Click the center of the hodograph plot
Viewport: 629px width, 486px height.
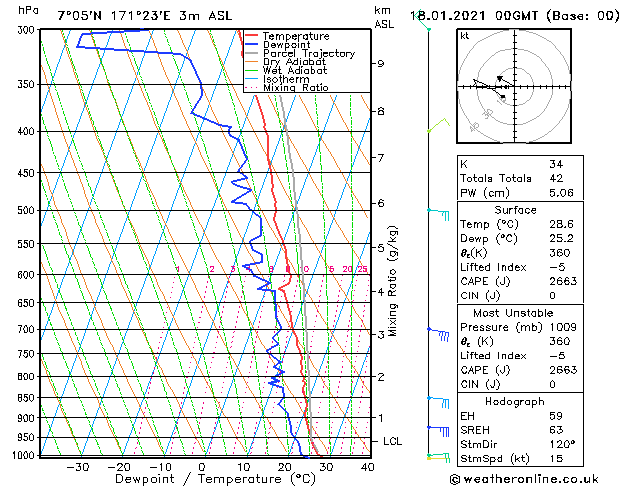point(514,86)
